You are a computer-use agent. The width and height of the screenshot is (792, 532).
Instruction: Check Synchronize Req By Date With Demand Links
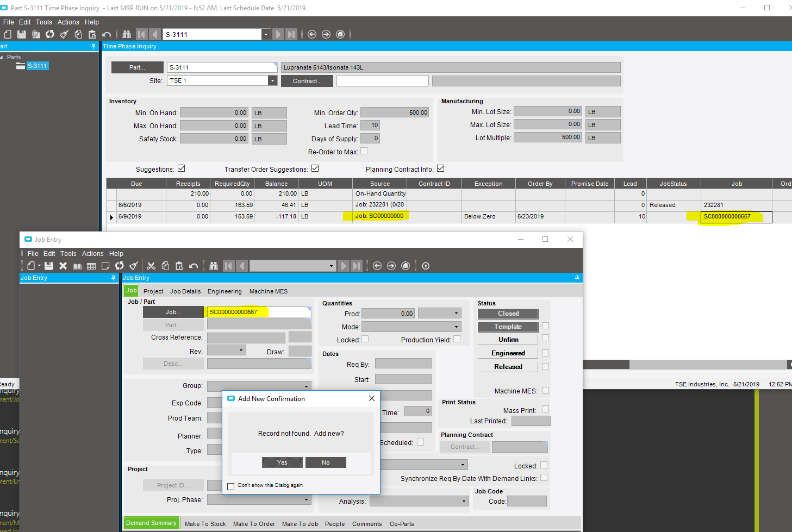[x=544, y=478]
